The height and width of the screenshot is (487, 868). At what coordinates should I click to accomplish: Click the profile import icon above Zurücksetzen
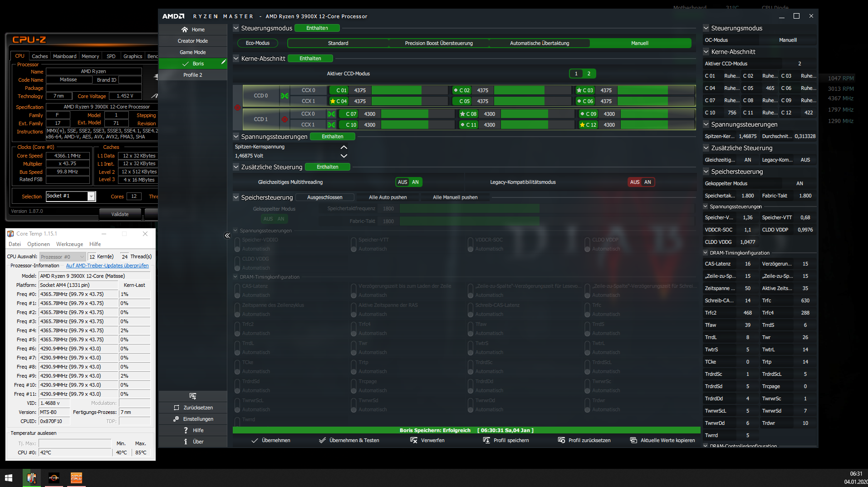pyautogui.click(x=193, y=396)
